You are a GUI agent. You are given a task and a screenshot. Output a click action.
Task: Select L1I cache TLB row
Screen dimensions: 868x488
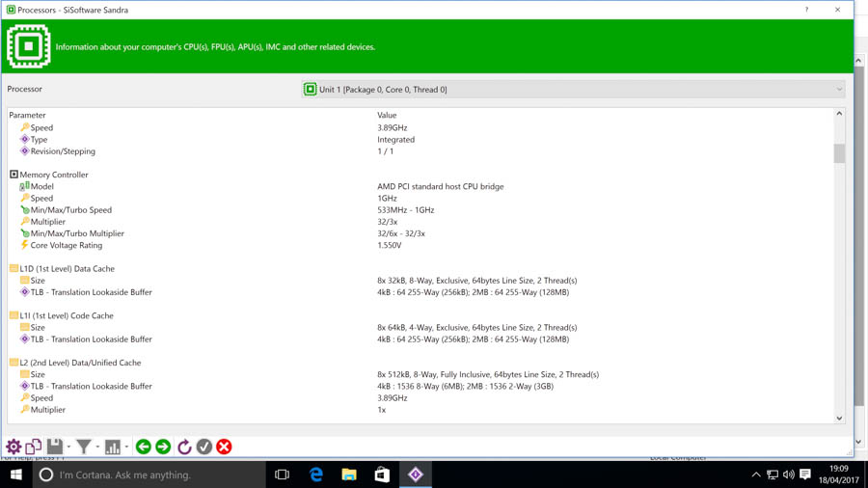click(420, 339)
